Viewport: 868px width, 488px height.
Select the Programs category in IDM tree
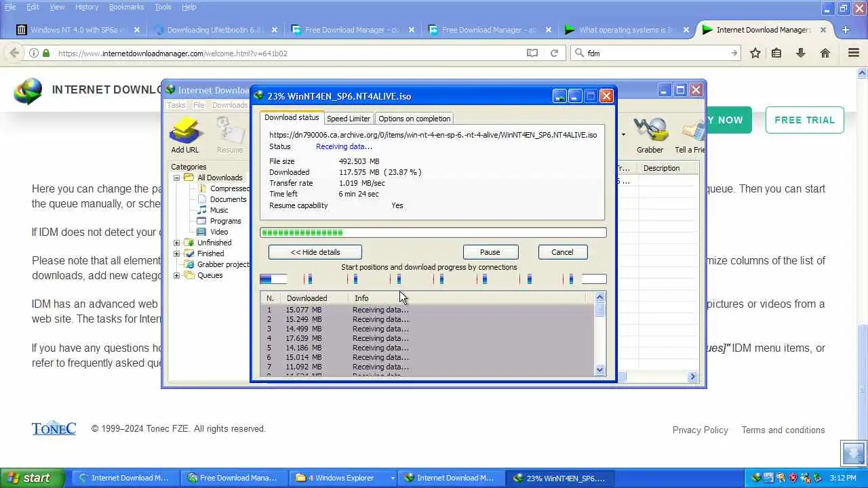tap(225, 221)
